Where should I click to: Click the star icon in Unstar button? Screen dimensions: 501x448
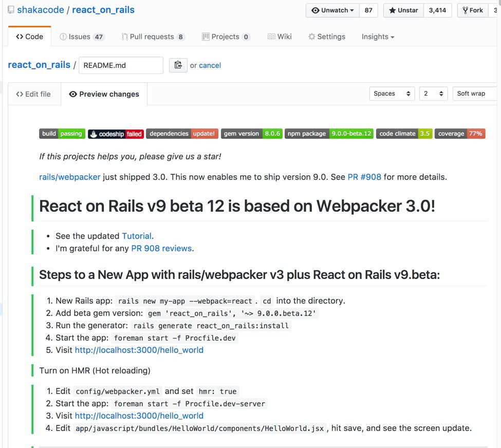(x=393, y=10)
